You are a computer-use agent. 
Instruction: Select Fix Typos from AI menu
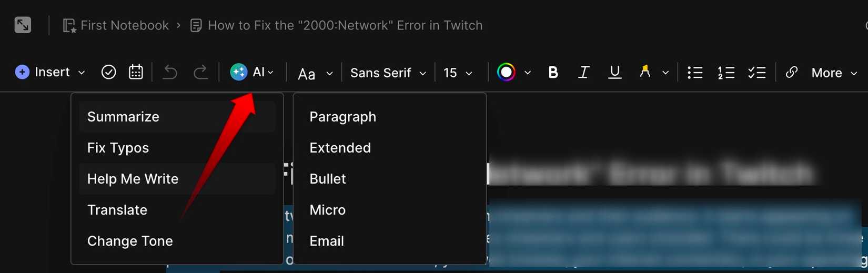pos(118,148)
